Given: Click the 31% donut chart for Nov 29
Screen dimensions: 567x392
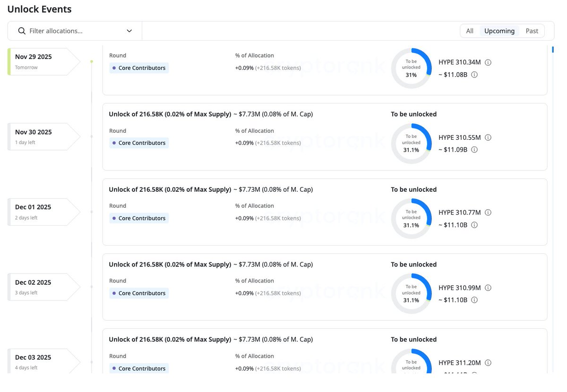Looking at the screenshot, I should point(411,68).
